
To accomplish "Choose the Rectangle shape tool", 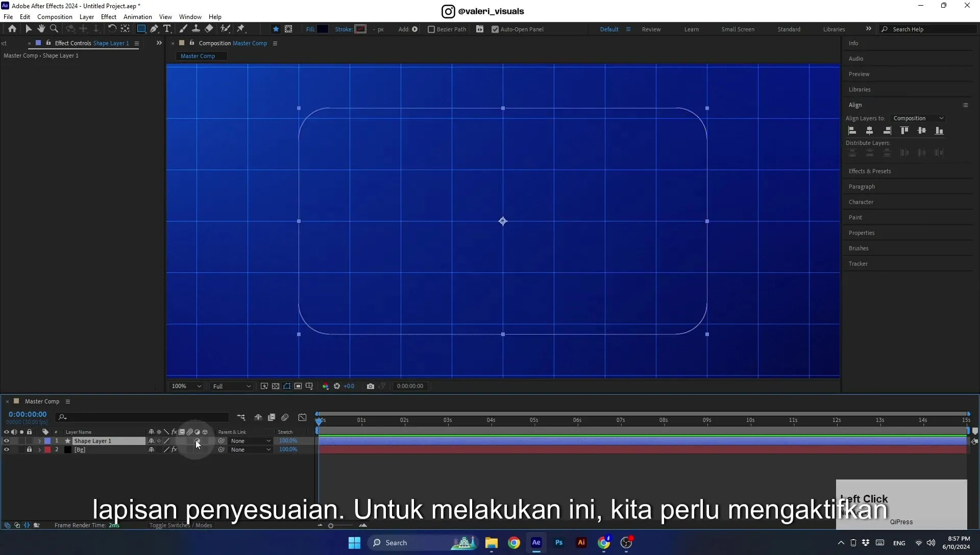I will click(141, 29).
